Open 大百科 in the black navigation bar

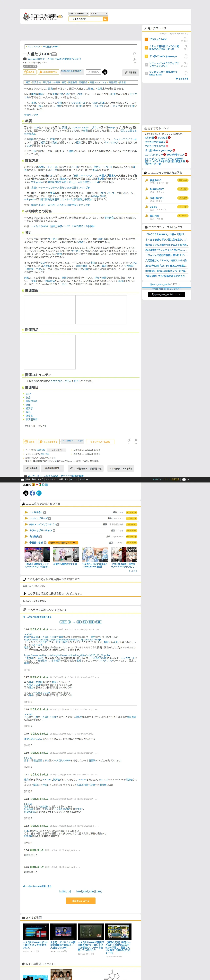tap(60, 479)
